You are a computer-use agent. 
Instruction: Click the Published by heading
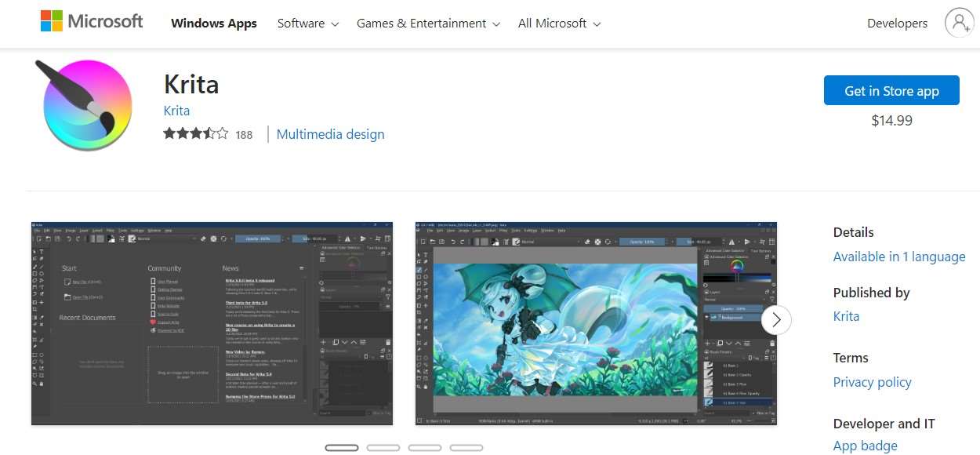[871, 293]
